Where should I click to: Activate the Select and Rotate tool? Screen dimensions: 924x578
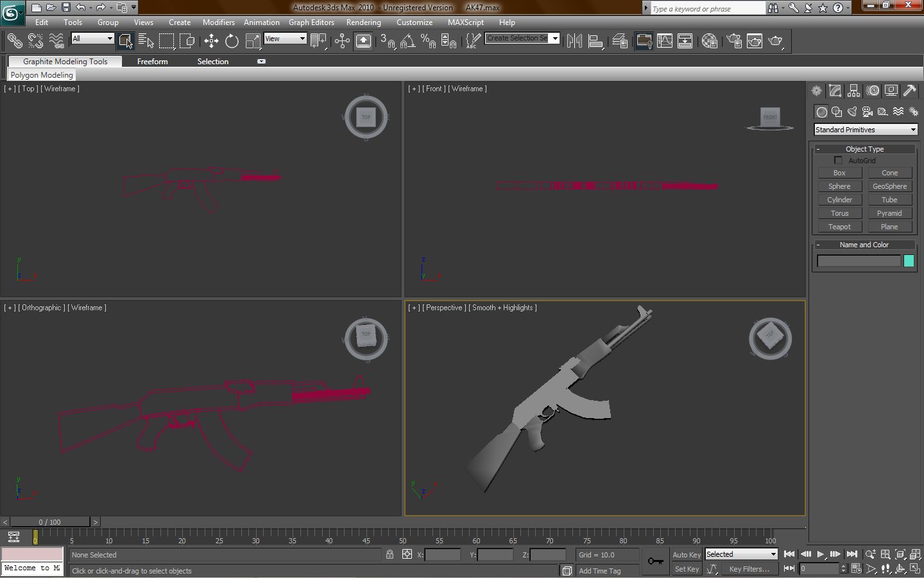click(x=232, y=41)
